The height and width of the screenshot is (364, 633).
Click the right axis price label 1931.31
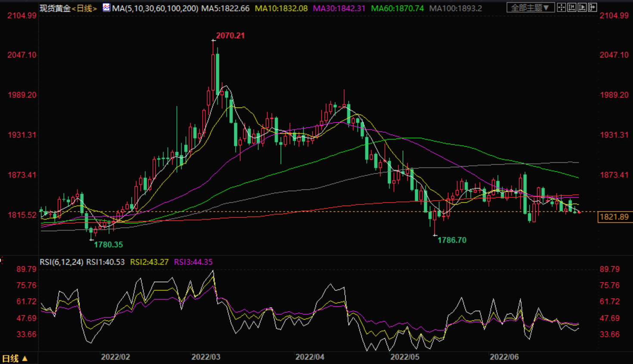[x=614, y=135]
